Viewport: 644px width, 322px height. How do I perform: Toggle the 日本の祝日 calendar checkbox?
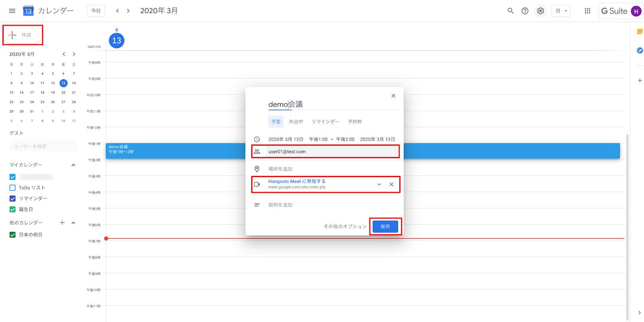[x=12, y=235]
